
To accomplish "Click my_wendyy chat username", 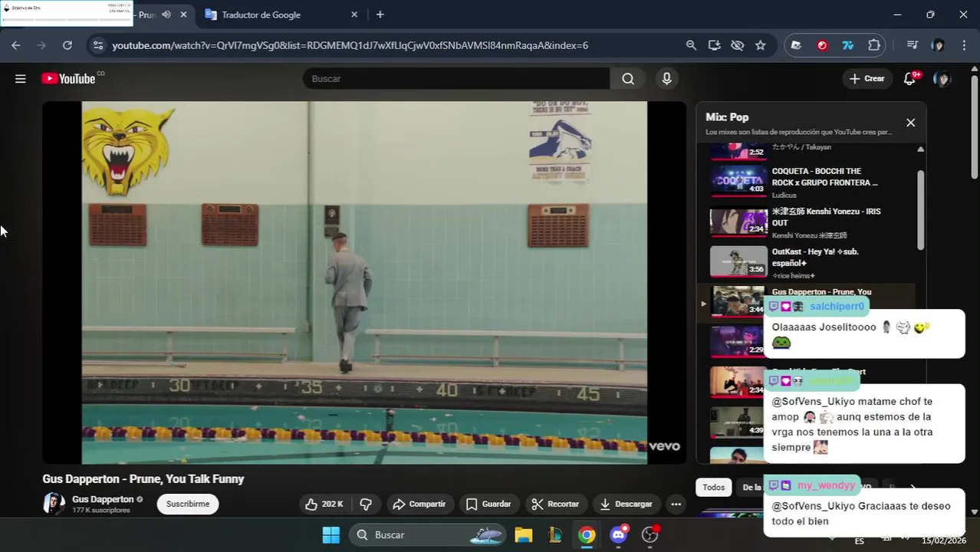I will coord(826,485).
